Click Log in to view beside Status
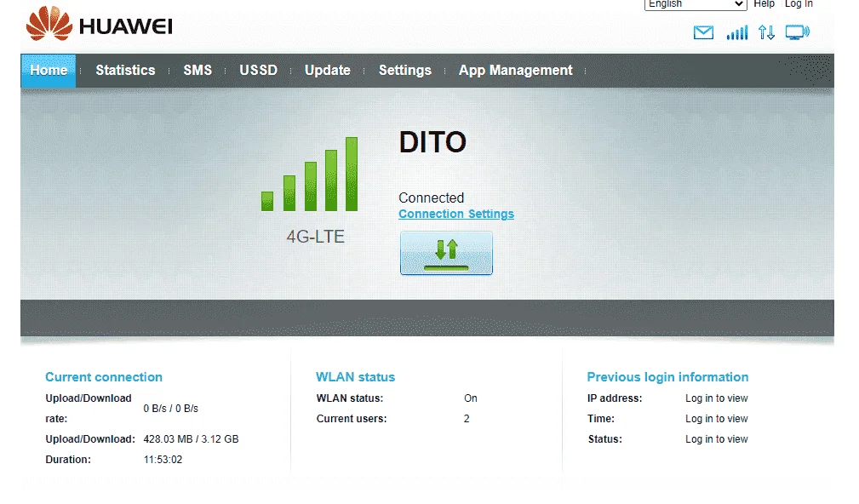Viewport: 859px width, 504px height. click(717, 439)
